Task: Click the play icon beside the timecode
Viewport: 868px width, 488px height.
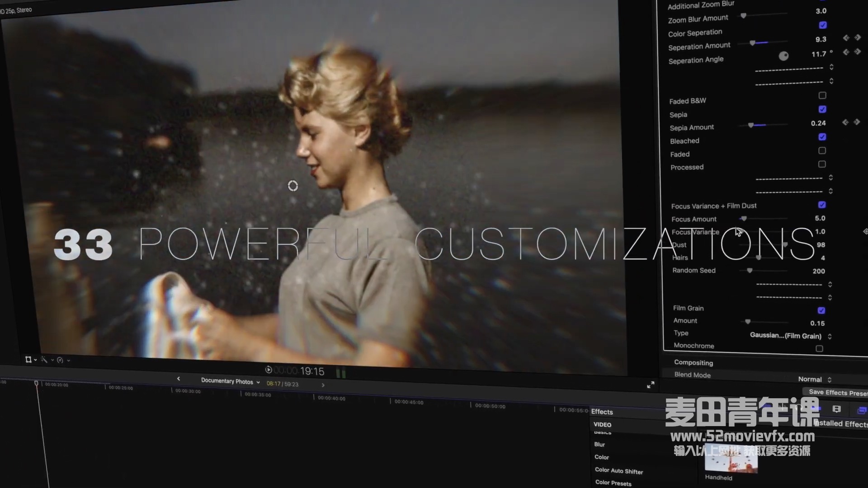Action: (x=269, y=370)
